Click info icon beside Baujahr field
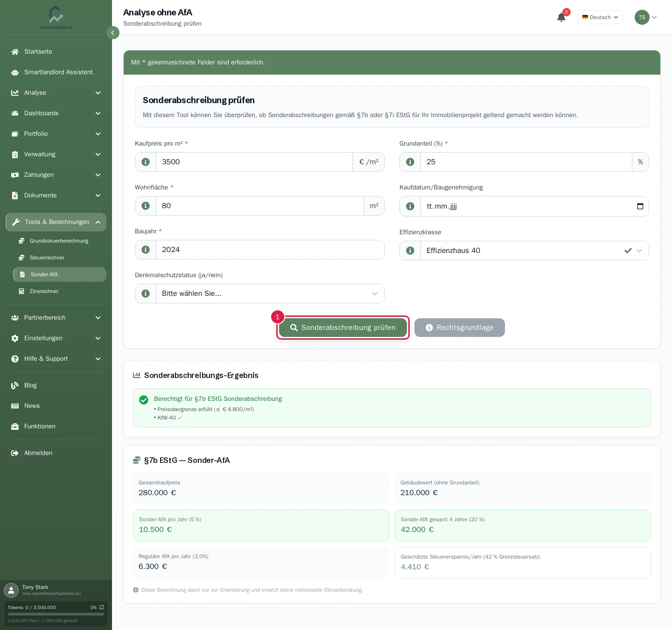The width and height of the screenshot is (672, 630). pyautogui.click(x=146, y=250)
